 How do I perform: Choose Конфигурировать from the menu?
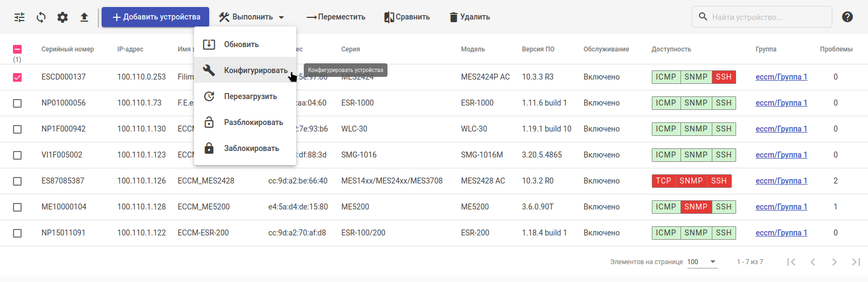click(255, 70)
